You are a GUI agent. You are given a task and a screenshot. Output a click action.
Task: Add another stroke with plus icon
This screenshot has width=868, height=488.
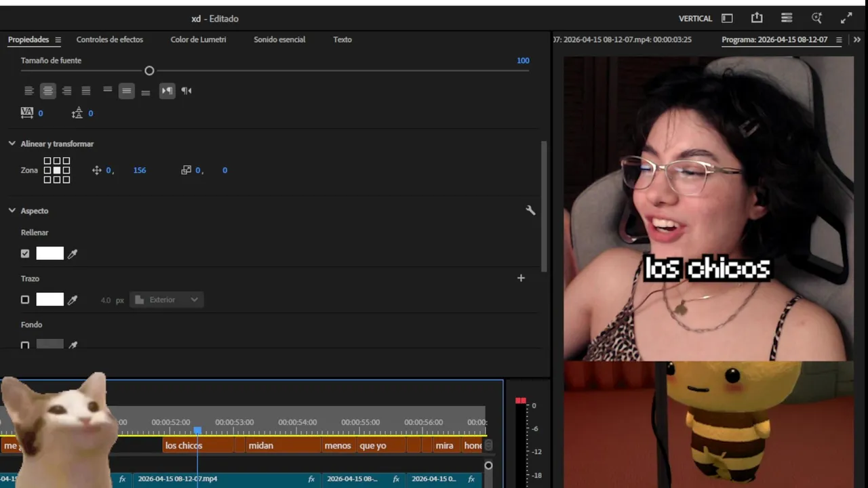[521, 278]
